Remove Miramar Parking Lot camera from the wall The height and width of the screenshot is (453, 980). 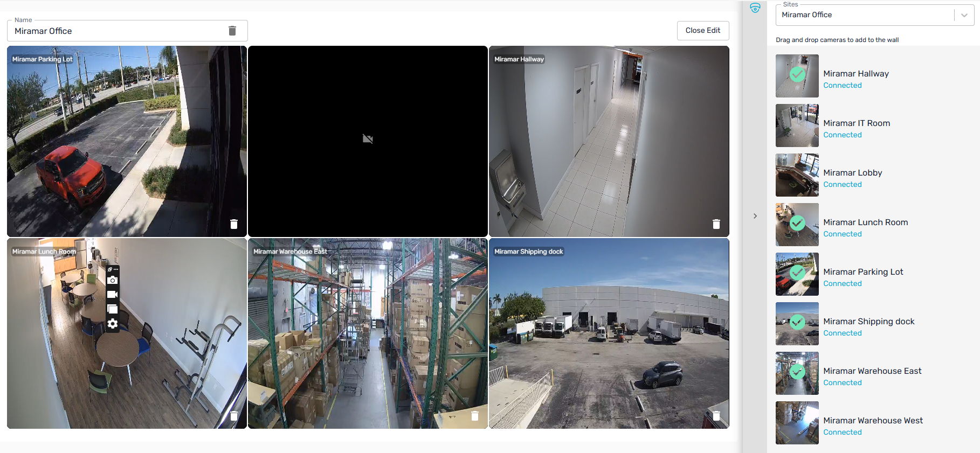click(234, 224)
